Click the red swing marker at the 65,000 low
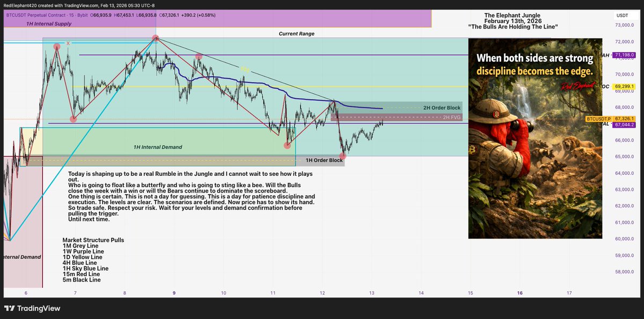644x319 pixels. pyautogui.click(x=343, y=155)
